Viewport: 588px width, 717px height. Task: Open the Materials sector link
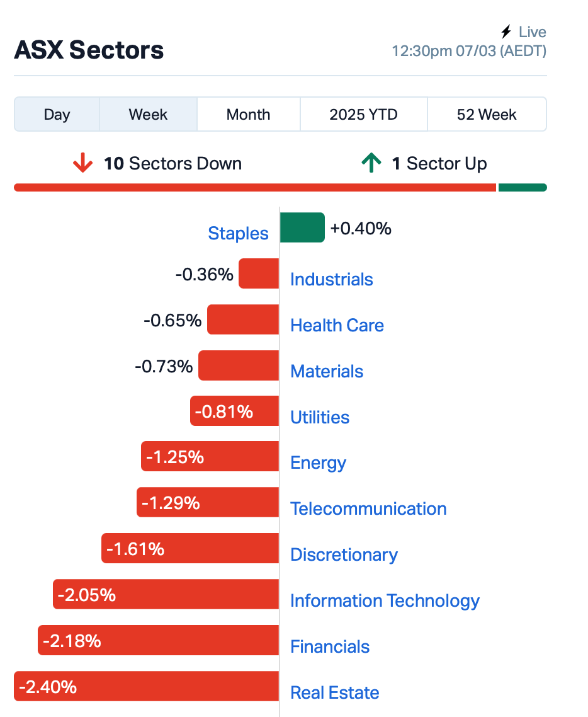pyautogui.click(x=327, y=371)
